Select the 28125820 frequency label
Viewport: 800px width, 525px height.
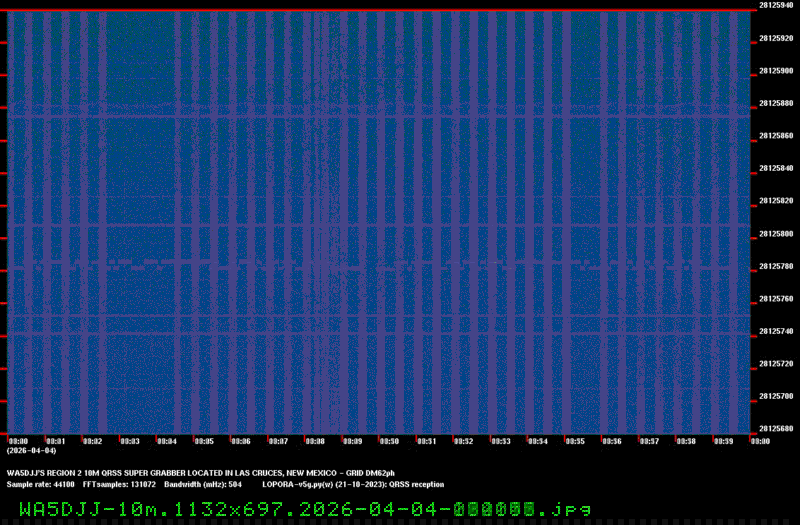[776, 201]
